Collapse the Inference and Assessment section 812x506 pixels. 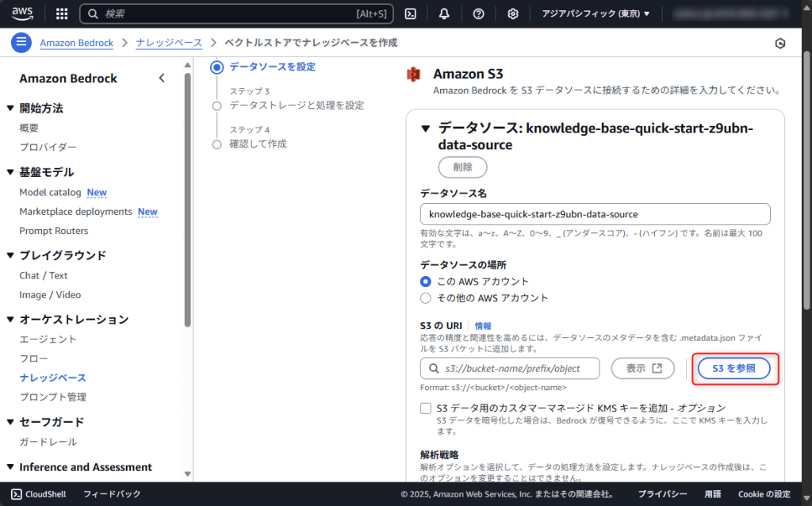tap(10, 467)
